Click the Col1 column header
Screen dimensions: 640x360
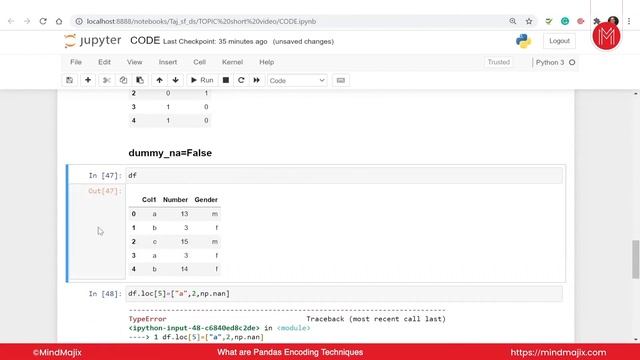[x=149, y=200]
